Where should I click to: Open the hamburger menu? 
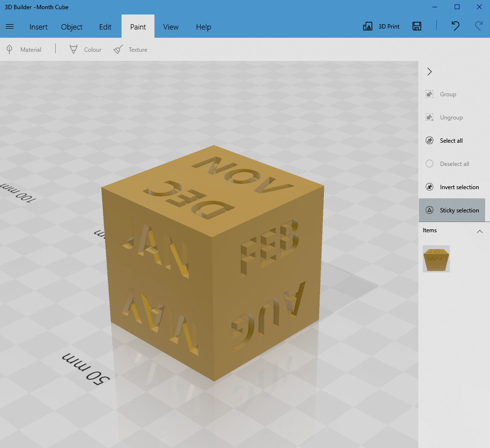(x=10, y=27)
